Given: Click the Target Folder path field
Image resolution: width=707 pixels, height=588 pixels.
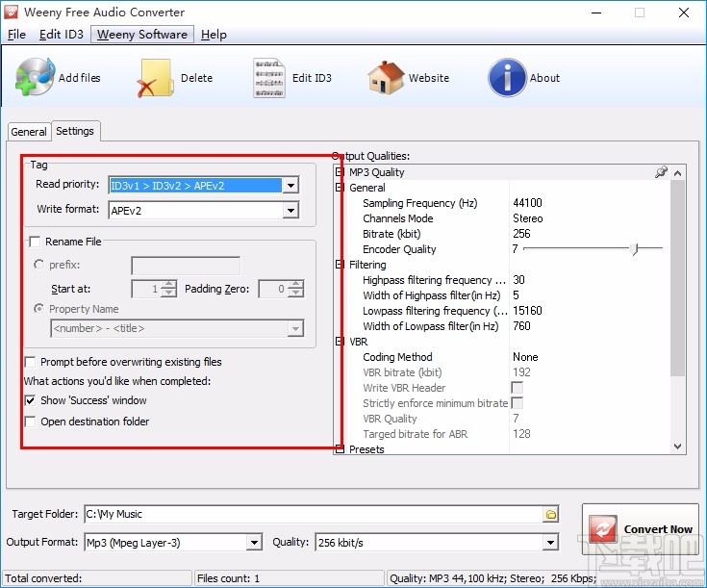Looking at the screenshot, I should point(314,514).
